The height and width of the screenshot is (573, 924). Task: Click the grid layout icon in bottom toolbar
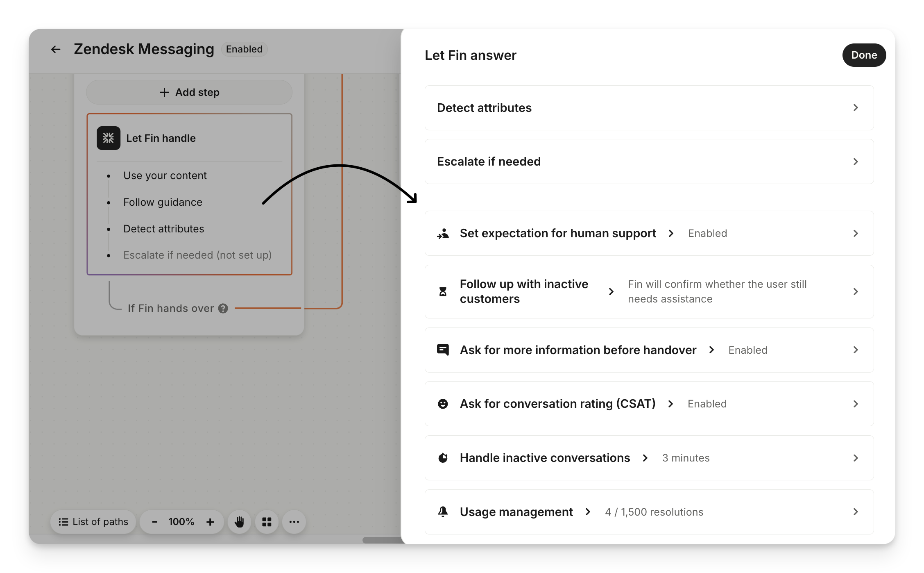(x=267, y=522)
